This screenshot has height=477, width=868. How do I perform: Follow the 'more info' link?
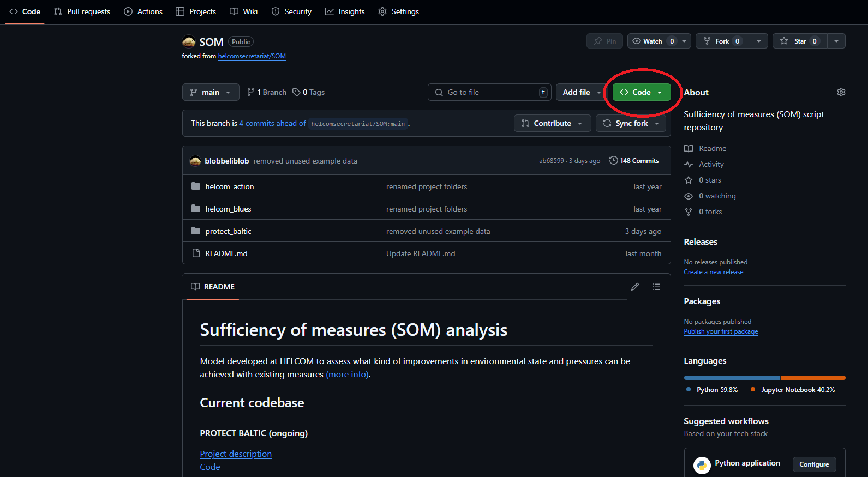coord(348,375)
